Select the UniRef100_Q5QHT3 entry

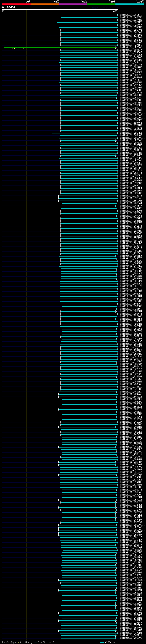(131, 314)
